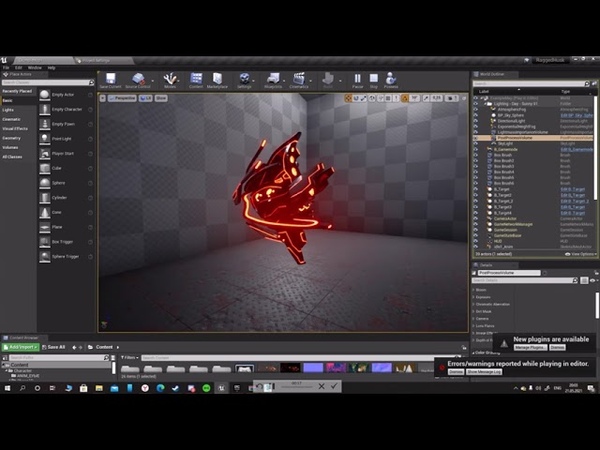Select the Lights category in Place Actors

coord(8,110)
